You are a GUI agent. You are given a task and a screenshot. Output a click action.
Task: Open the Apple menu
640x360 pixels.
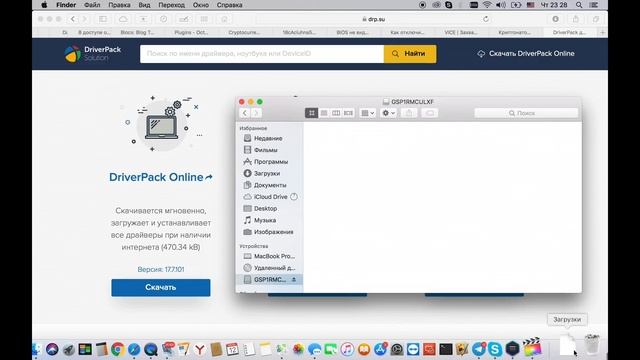(x=44, y=5)
